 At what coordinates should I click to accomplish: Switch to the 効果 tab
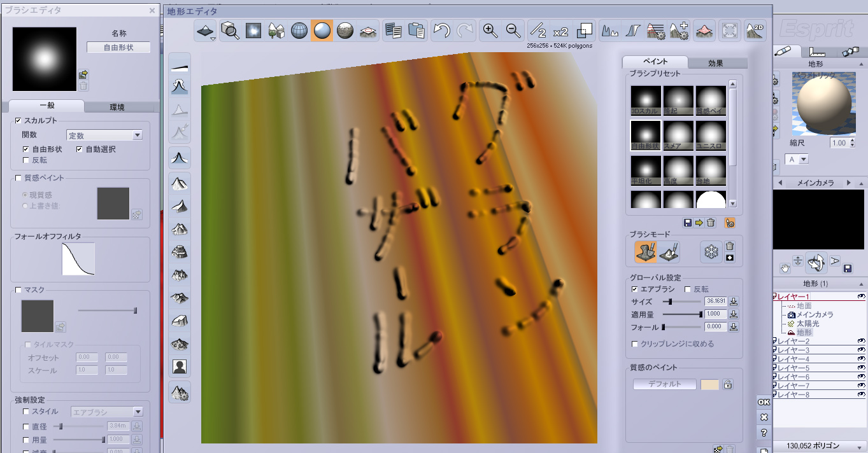[x=718, y=63]
